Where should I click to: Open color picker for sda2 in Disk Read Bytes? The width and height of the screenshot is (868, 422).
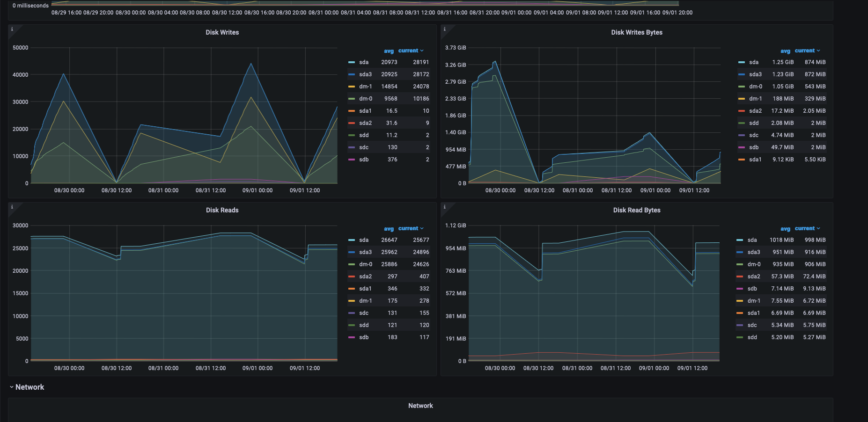point(740,276)
